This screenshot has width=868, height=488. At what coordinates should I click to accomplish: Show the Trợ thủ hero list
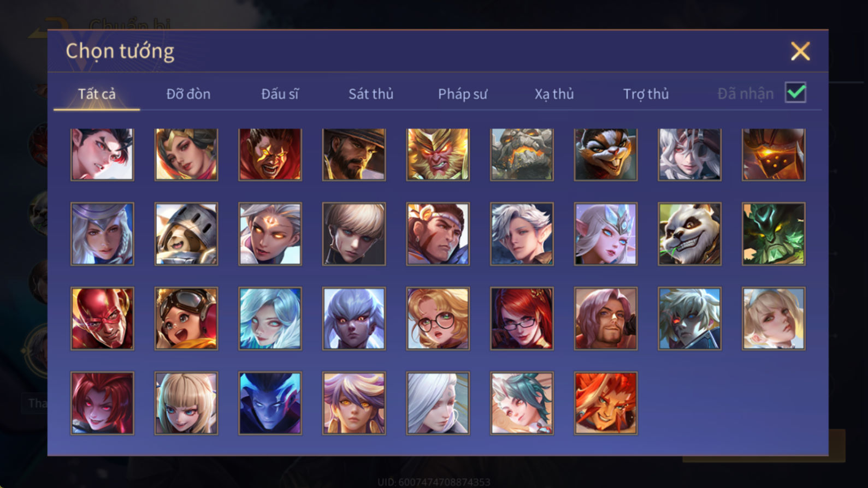click(x=646, y=94)
